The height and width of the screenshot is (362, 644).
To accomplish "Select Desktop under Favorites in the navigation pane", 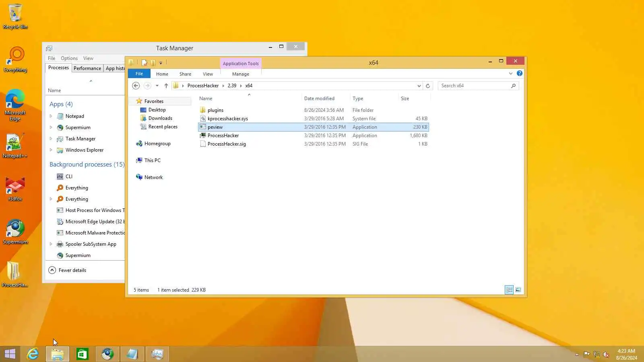I will [x=153, y=110].
